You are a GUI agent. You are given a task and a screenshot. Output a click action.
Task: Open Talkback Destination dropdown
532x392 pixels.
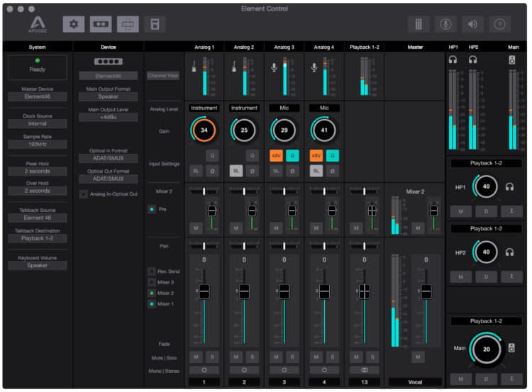38,238
